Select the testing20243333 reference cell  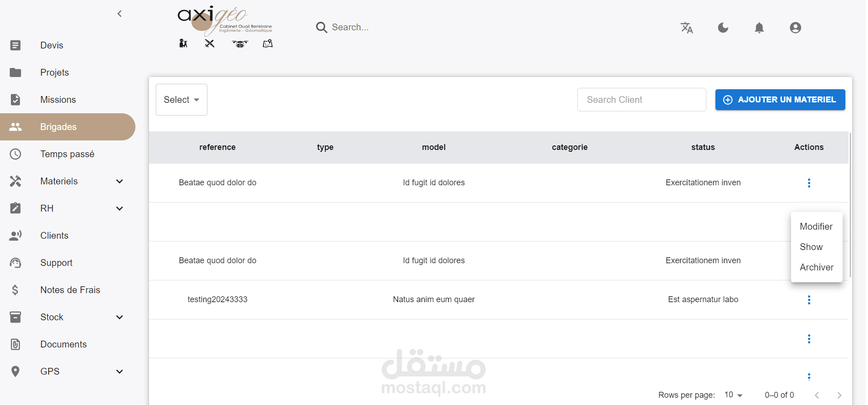(217, 299)
